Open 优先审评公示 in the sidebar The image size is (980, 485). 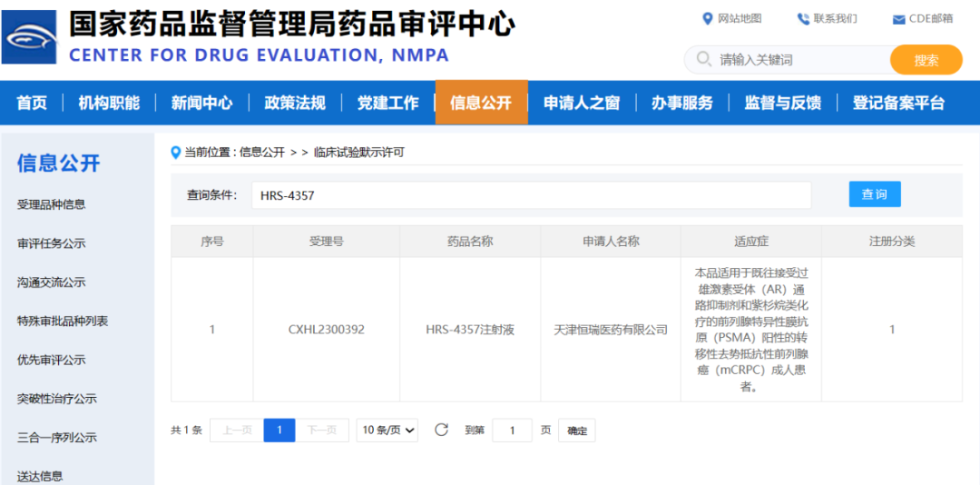point(51,360)
